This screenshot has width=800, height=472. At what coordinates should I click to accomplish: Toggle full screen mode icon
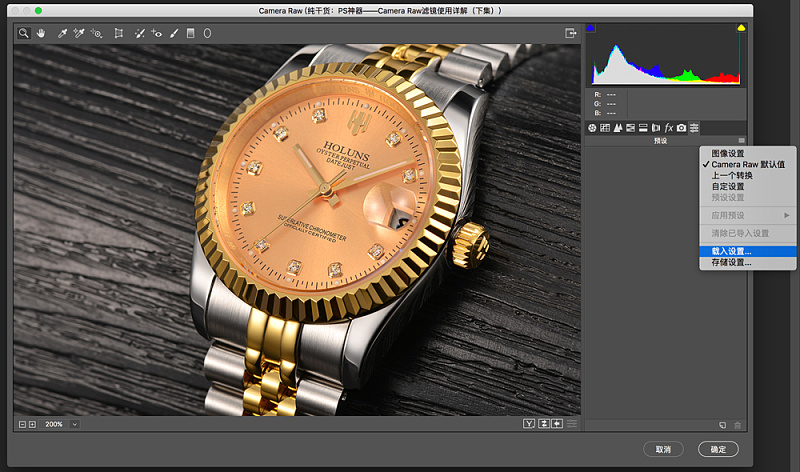tap(570, 33)
